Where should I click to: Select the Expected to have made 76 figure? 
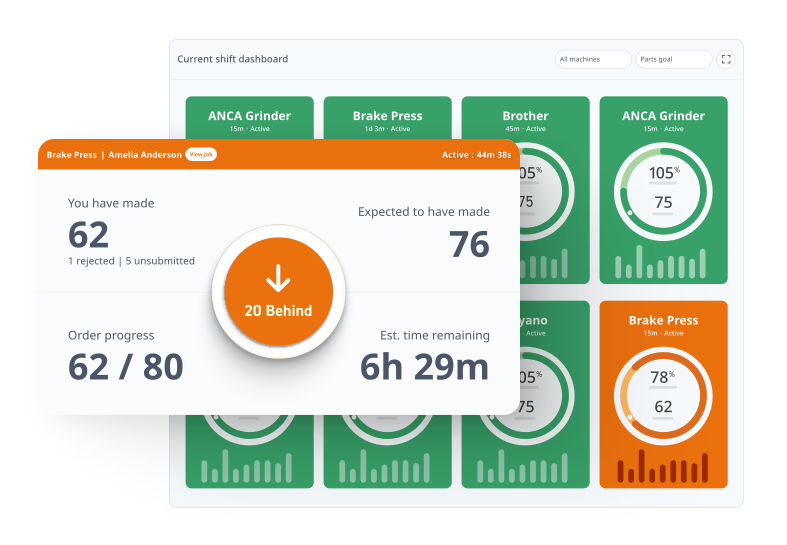coord(468,244)
